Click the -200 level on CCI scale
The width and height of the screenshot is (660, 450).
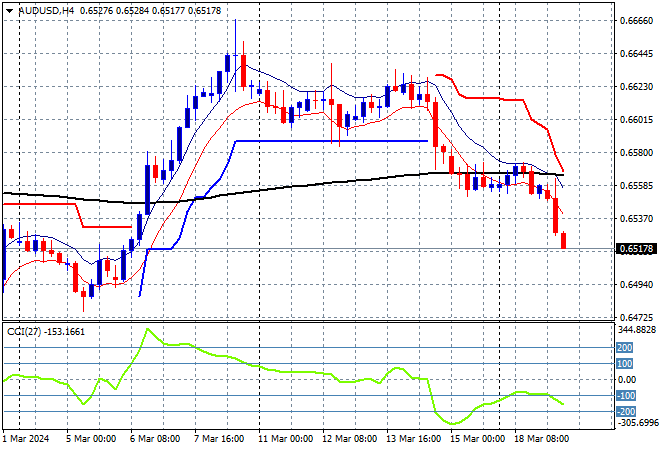click(626, 411)
